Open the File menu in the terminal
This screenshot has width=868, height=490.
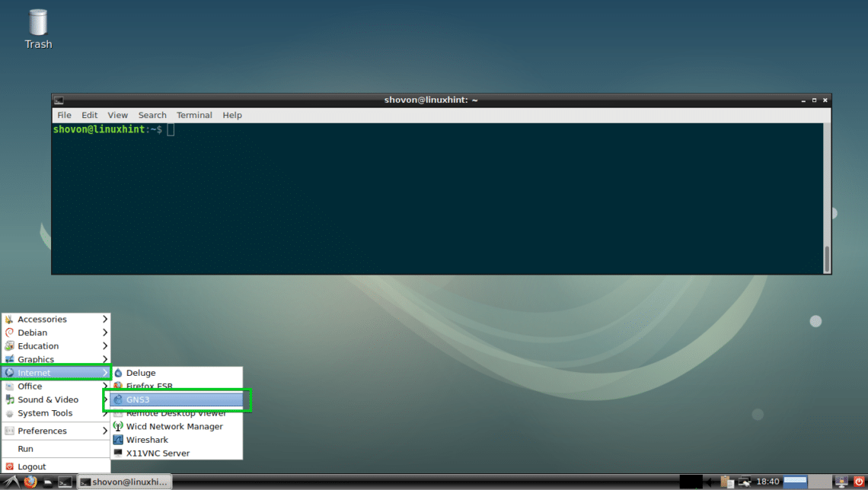pos(64,115)
